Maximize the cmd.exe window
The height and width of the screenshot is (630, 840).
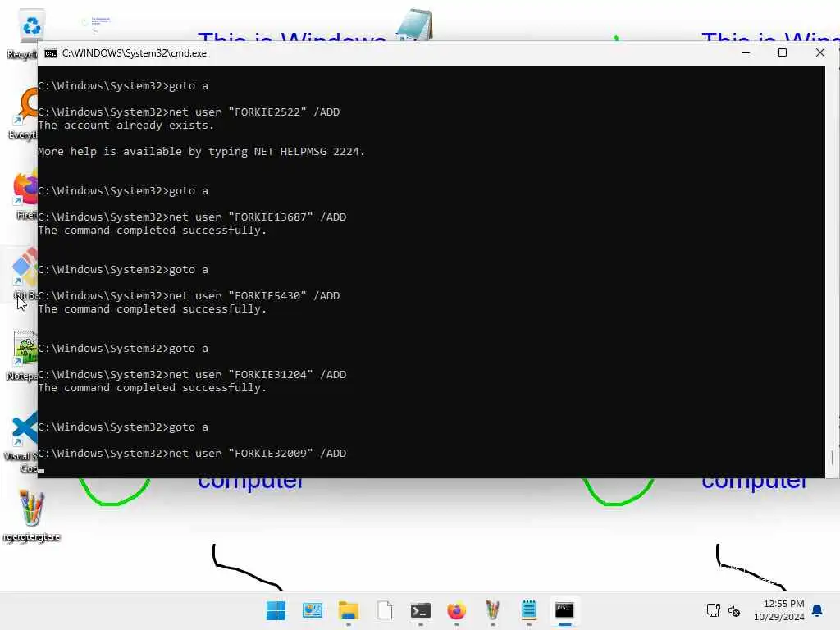click(x=782, y=52)
